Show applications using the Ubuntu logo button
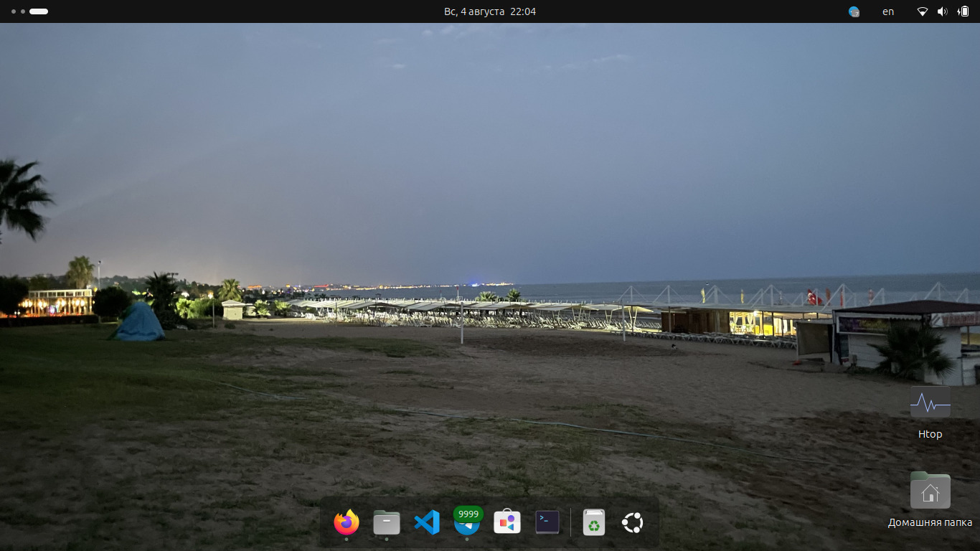Viewport: 980px width, 551px height. pos(632,522)
